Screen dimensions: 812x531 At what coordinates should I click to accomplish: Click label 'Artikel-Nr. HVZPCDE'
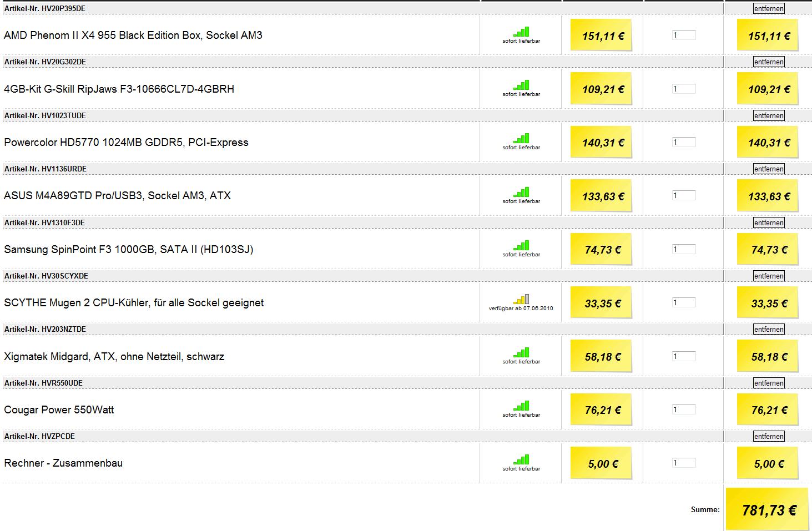click(39, 436)
